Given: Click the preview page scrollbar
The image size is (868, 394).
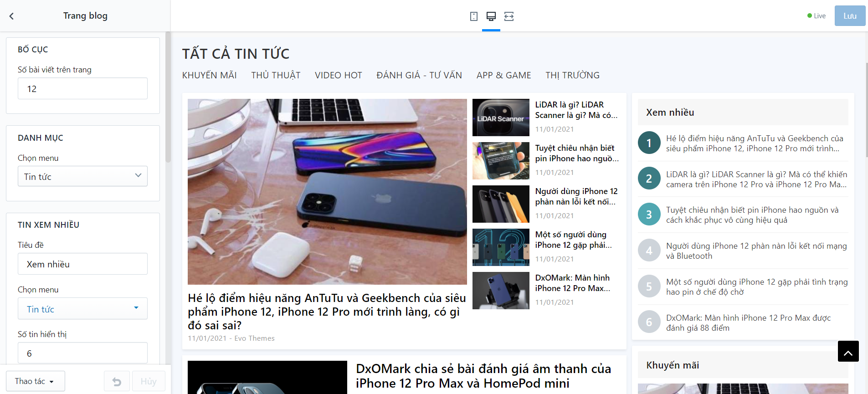Looking at the screenshot, I should click(x=866, y=109).
